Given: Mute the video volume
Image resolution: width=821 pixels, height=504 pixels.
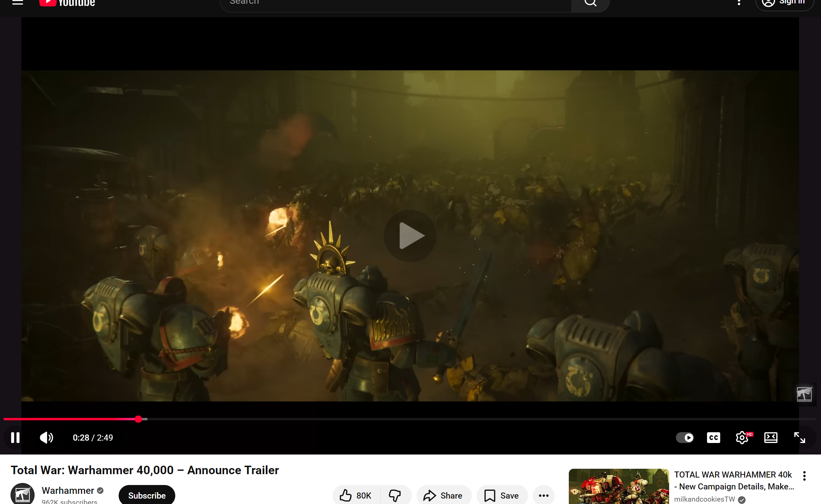Looking at the screenshot, I should tap(46, 438).
